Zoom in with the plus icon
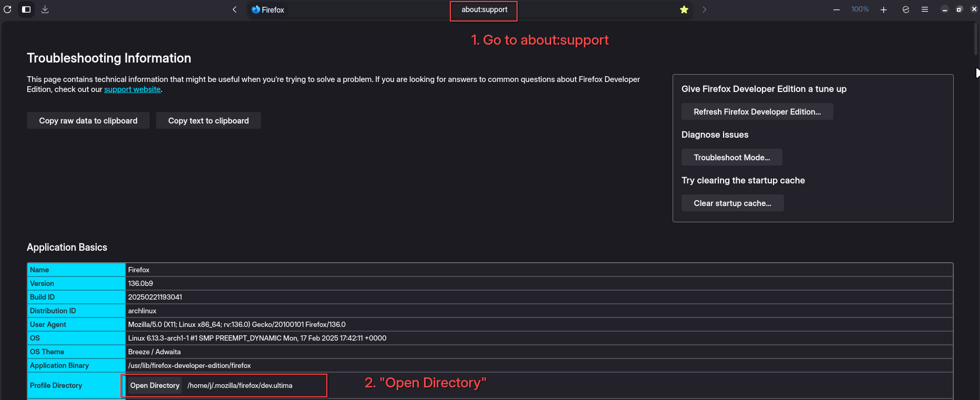This screenshot has width=980, height=400. (x=884, y=9)
